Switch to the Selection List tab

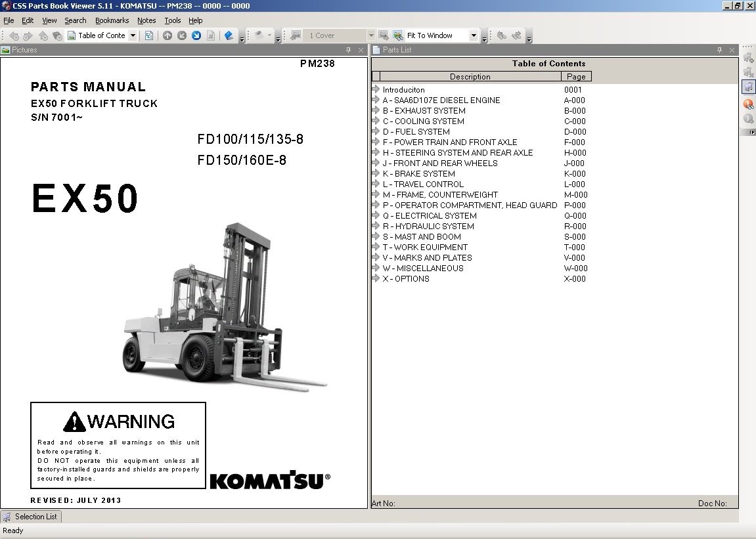tap(31, 516)
